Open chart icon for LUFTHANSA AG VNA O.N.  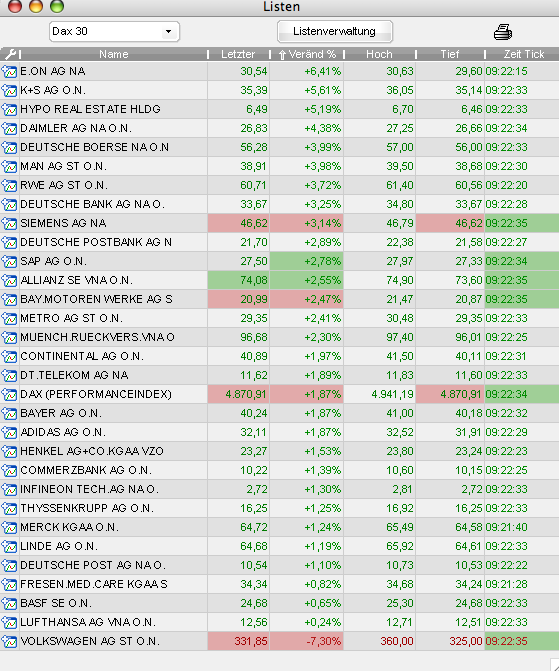point(9,622)
